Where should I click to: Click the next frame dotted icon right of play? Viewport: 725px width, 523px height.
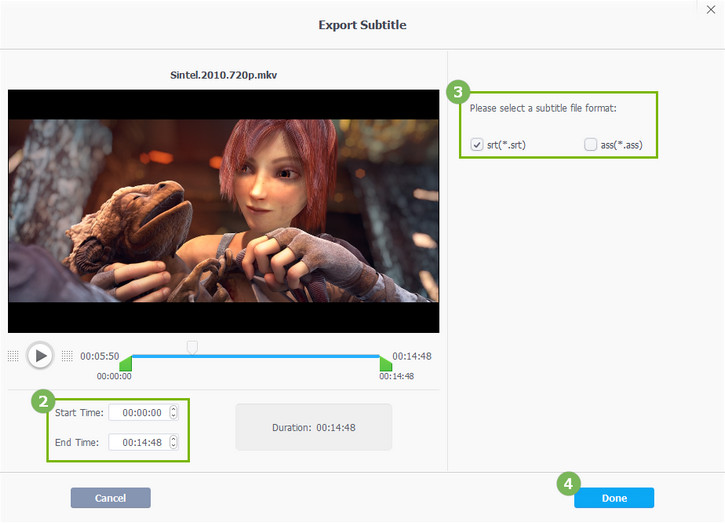pyautogui.click(x=67, y=356)
